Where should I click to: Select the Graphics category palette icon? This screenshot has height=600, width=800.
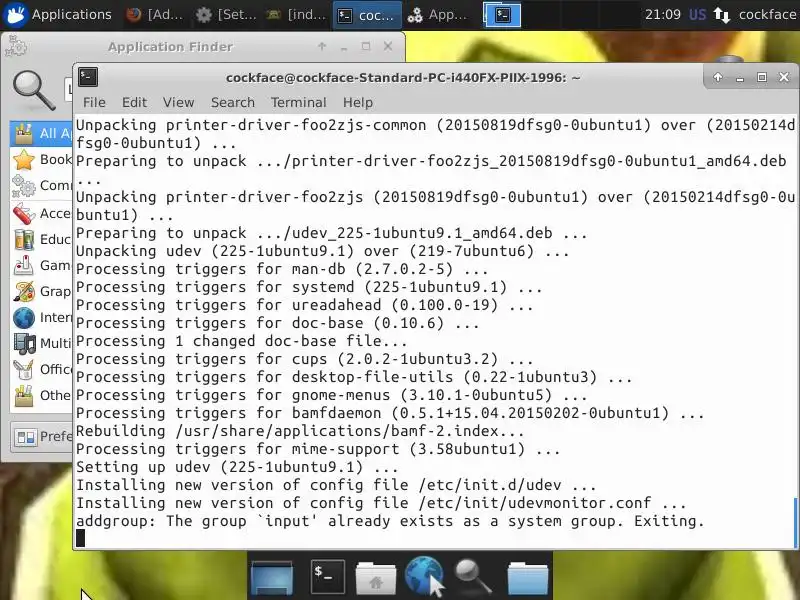[24, 291]
